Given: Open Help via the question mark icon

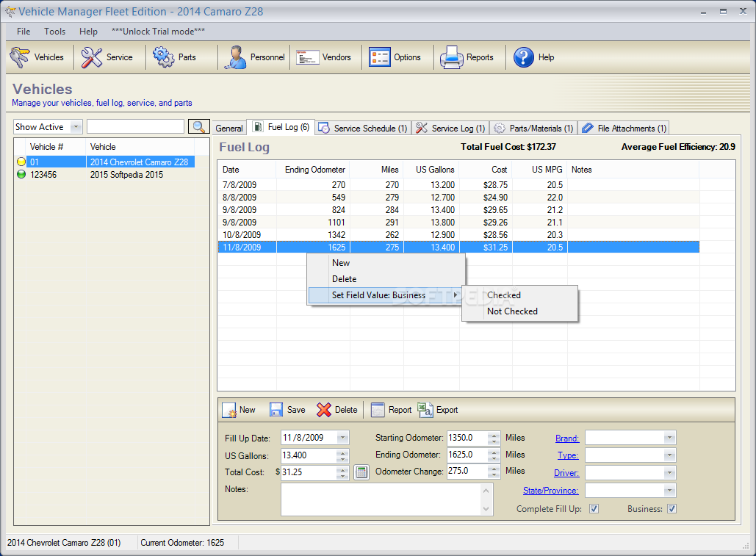Looking at the screenshot, I should point(524,57).
